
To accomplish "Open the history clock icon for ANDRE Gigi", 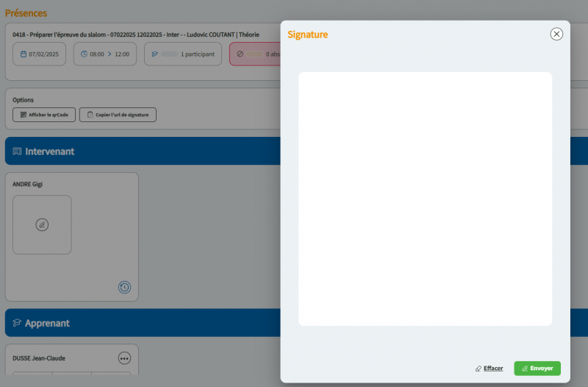I will click(x=125, y=288).
